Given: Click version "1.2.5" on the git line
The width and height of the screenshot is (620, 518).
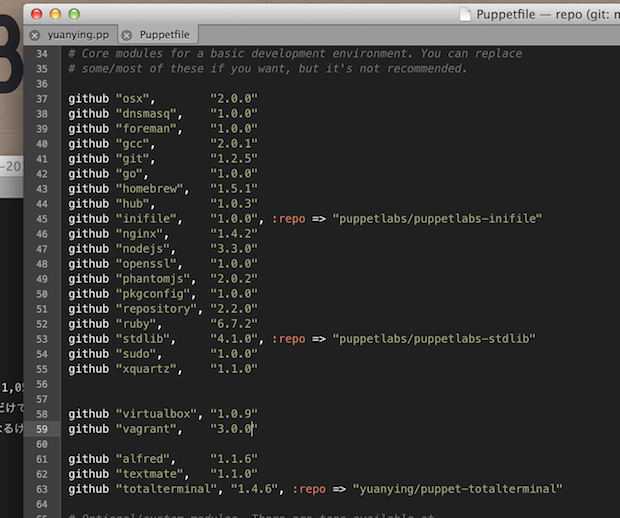Looking at the screenshot, I should tap(234, 159).
